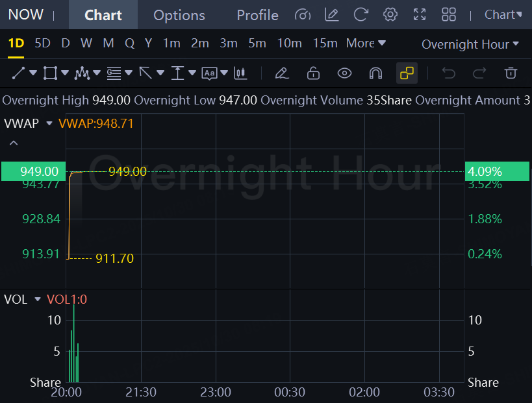Select the wave pattern drawing tool

coord(82,73)
